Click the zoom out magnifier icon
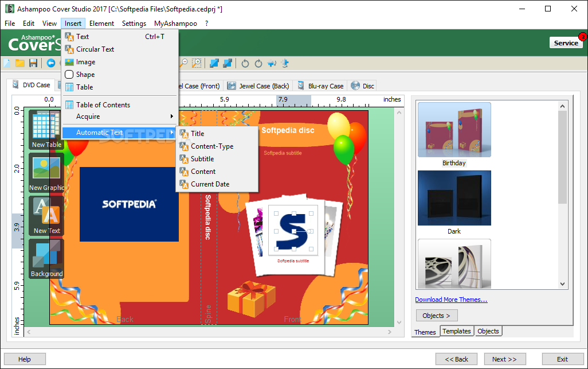This screenshot has height=369, width=588. pyautogui.click(x=183, y=63)
